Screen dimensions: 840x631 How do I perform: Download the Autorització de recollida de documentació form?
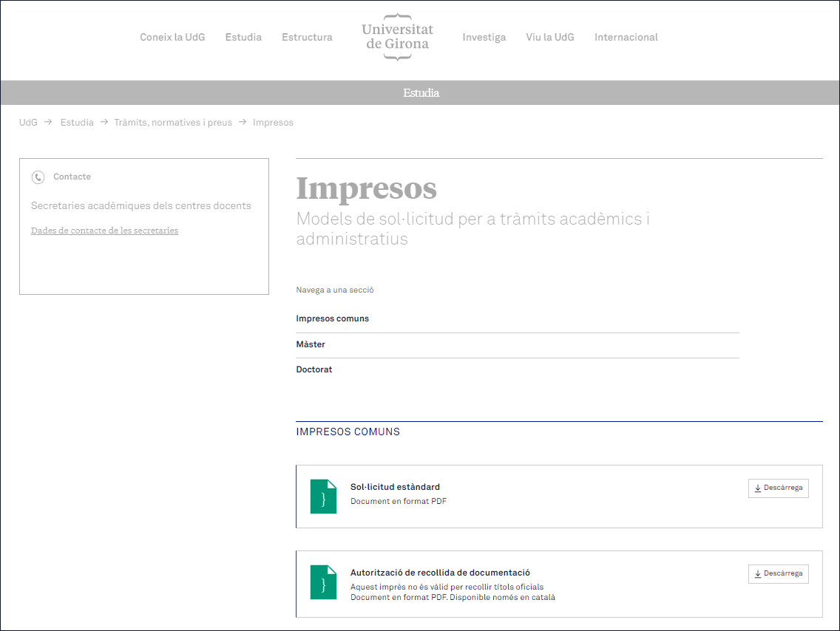pos(778,574)
